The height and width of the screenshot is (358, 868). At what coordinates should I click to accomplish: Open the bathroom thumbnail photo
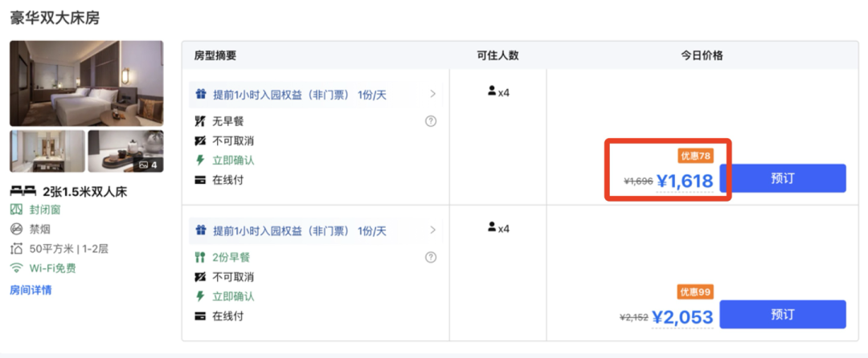point(47,151)
